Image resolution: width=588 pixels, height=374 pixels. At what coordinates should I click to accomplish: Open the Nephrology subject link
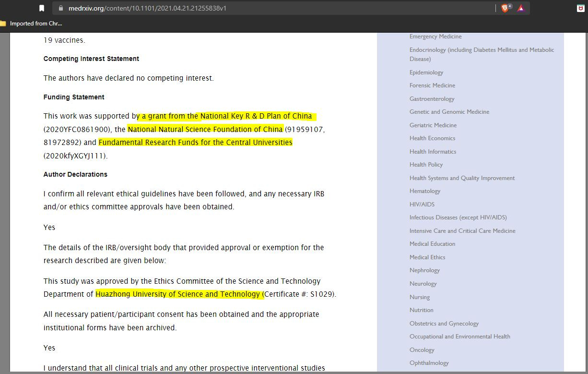[424, 270]
